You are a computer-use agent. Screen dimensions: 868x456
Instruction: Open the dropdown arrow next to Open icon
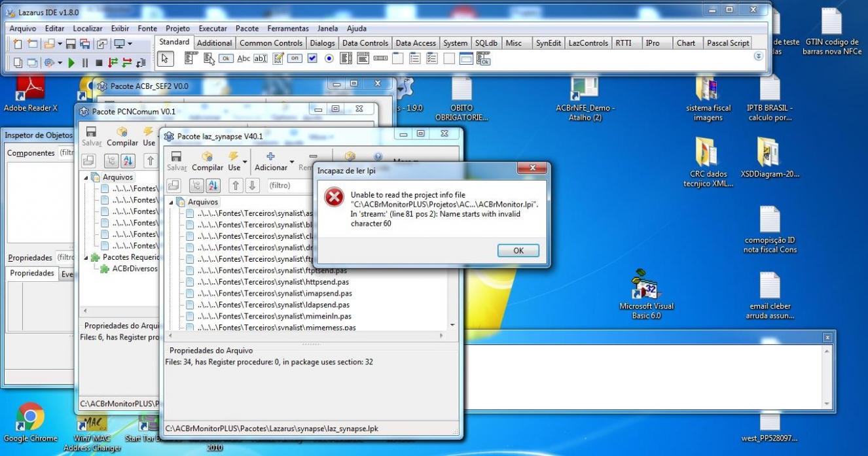(x=59, y=44)
